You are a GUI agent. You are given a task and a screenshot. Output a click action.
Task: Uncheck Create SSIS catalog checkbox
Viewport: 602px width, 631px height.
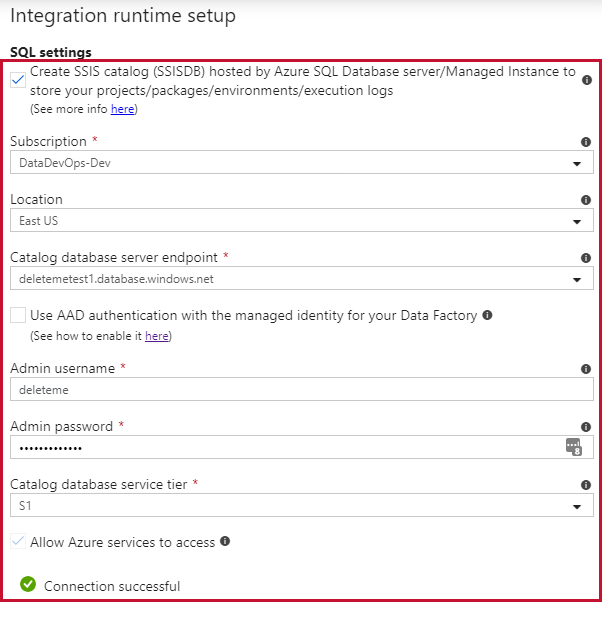[18, 80]
